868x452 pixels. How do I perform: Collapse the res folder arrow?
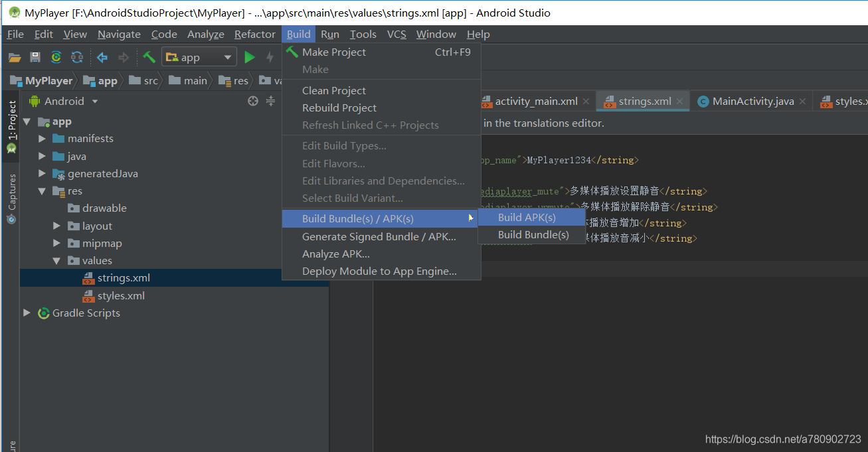point(42,191)
